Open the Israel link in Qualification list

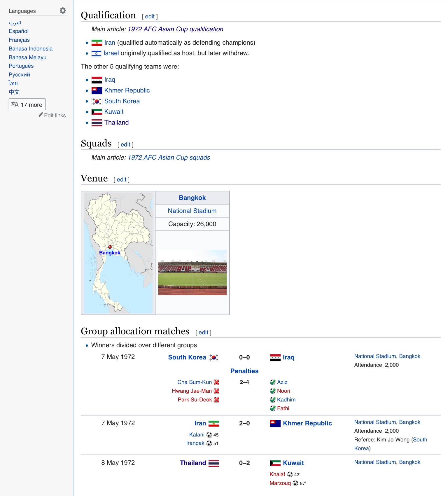click(111, 53)
